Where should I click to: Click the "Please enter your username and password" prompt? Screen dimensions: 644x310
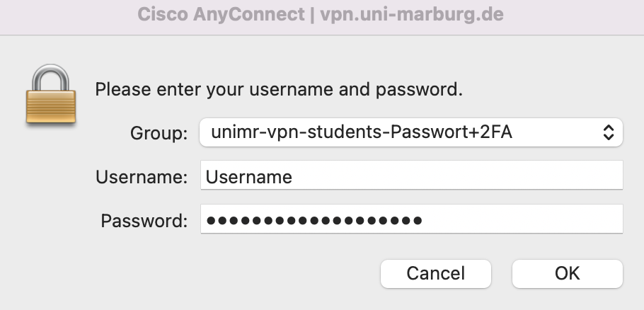(x=279, y=89)
